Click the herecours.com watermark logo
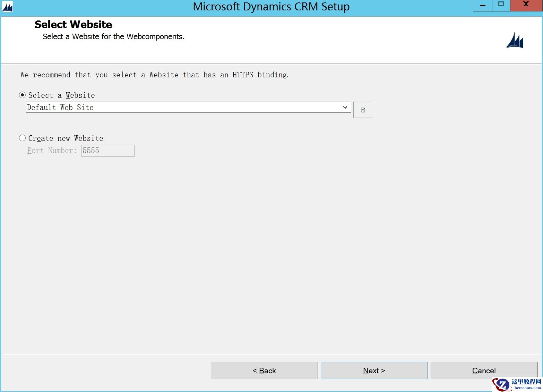Image resolution: width=543 pixels, height=392 pixels. coord(502,383)
